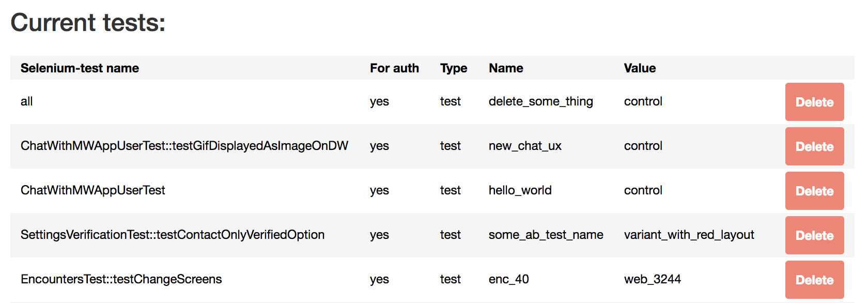The width and height of the screenshot is (868, 303).
Task: Click the Type column header
Action: 454,68
